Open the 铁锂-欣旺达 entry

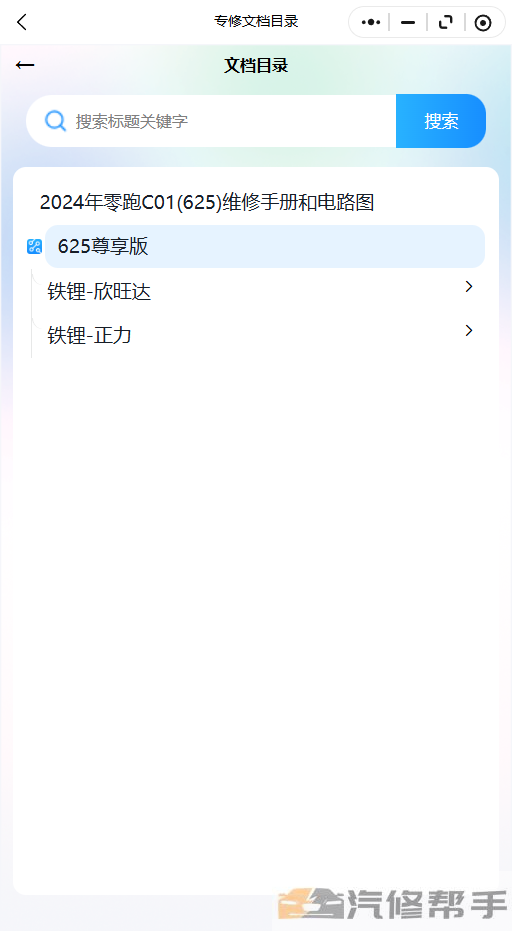click(99, 292)
